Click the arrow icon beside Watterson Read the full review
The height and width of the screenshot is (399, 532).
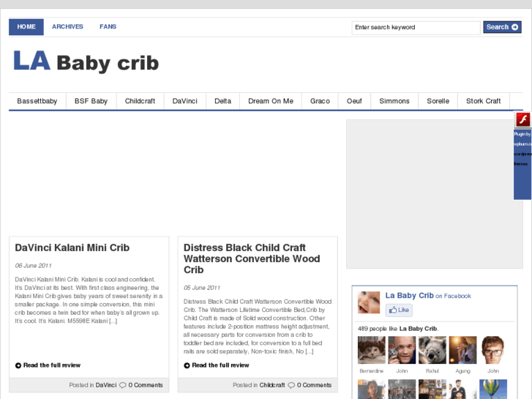point(187,365)
